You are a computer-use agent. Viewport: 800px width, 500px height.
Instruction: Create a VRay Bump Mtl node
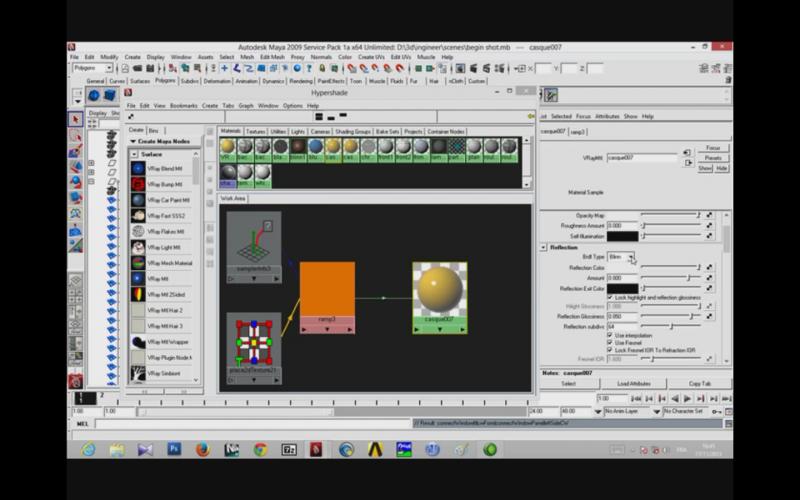[161, 184]
